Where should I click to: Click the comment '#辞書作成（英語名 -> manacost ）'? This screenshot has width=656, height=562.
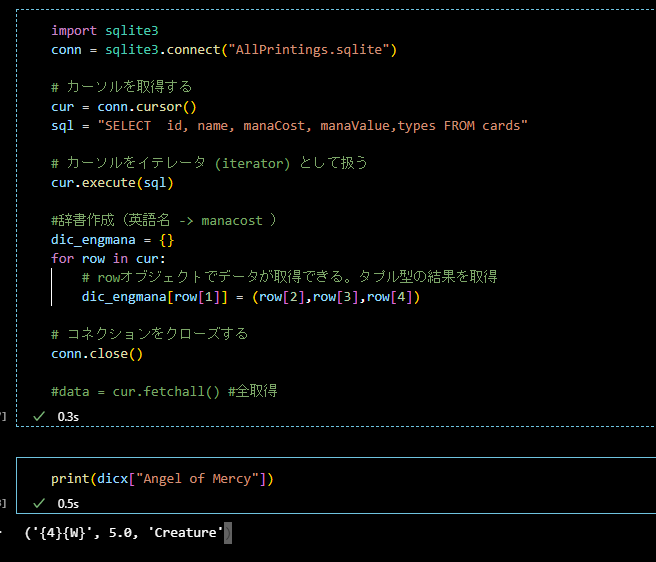(x=164, y=220)
